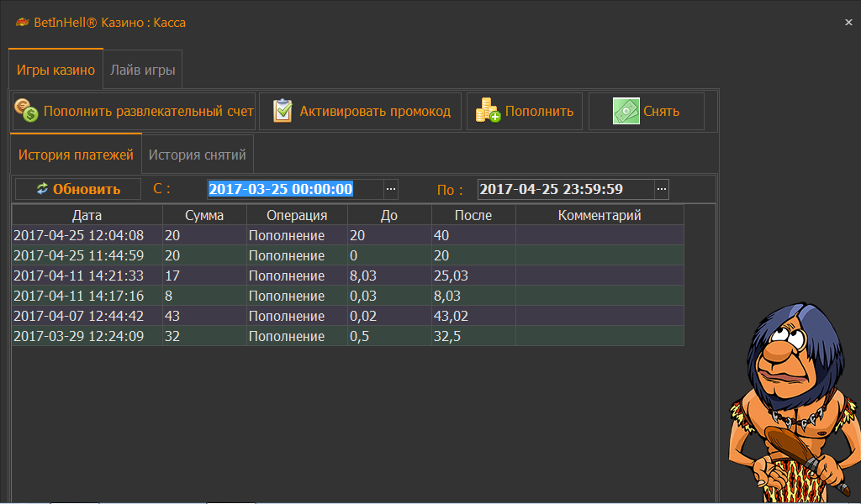The image size is (861, 504).
Task: Switch to the Игры казино tab
Action: point(55,70)
